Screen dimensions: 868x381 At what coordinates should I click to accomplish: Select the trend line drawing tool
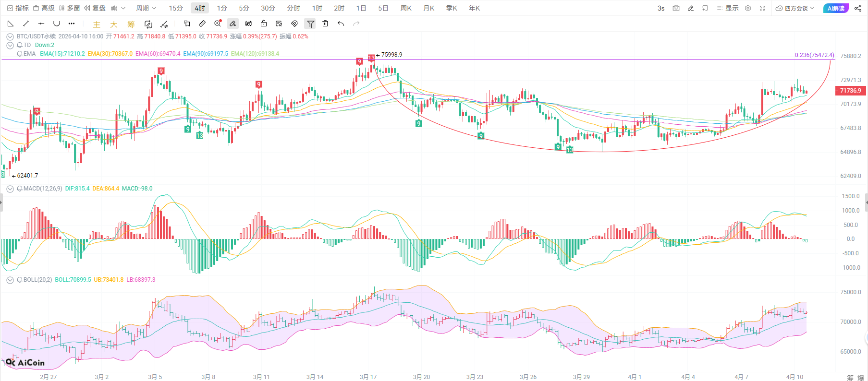(x=26, y=24)
